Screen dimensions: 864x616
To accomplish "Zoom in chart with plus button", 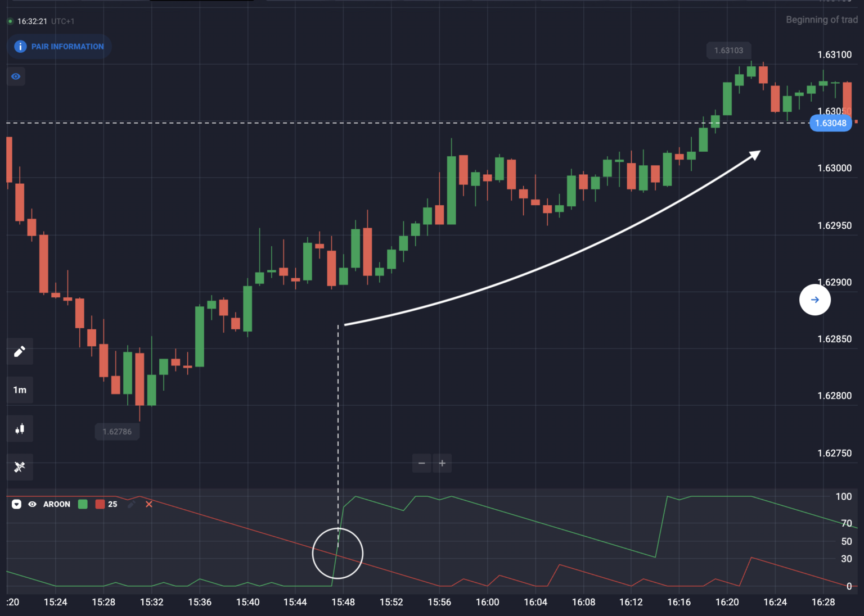I will pyautogui.click(x=443, y=464).
